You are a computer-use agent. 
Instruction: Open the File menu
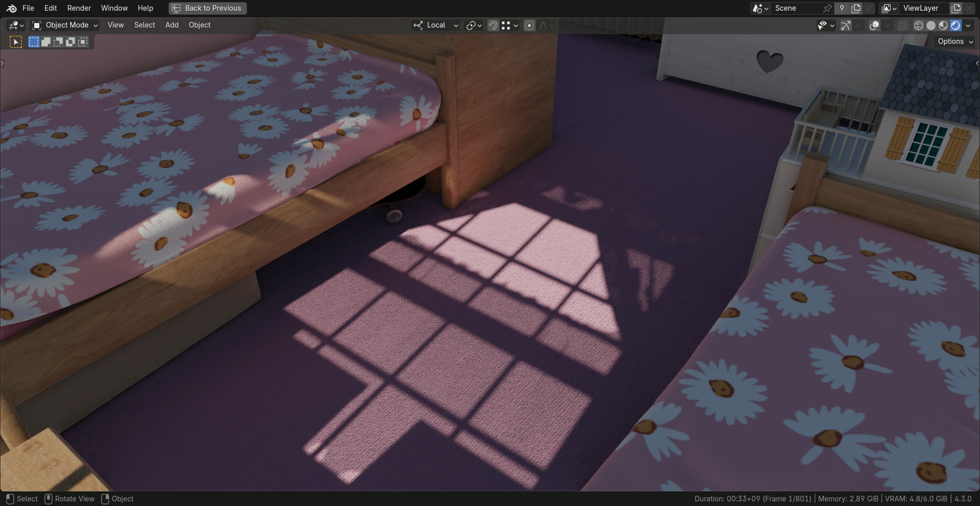[x=29, y=8]
